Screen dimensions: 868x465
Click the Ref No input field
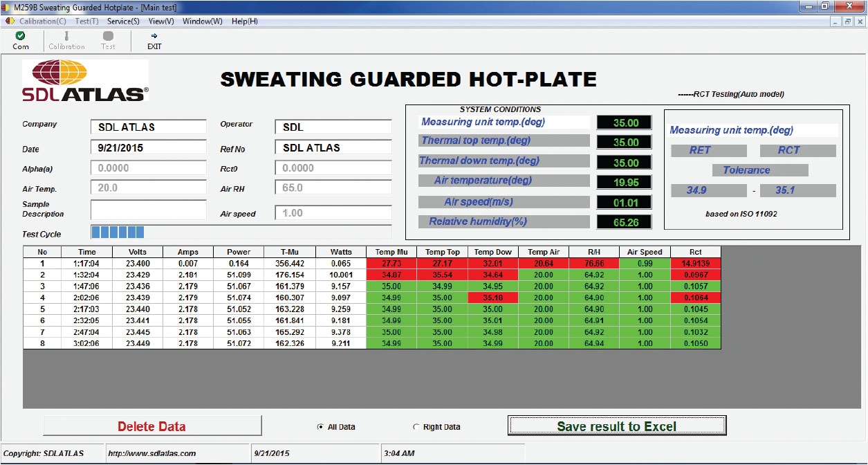pyautogui.click(x=333, y=147)
